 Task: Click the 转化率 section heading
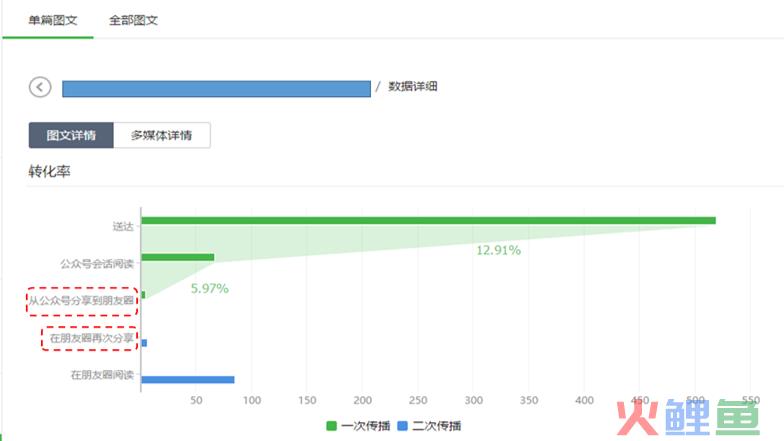click(x=49, y=171)
